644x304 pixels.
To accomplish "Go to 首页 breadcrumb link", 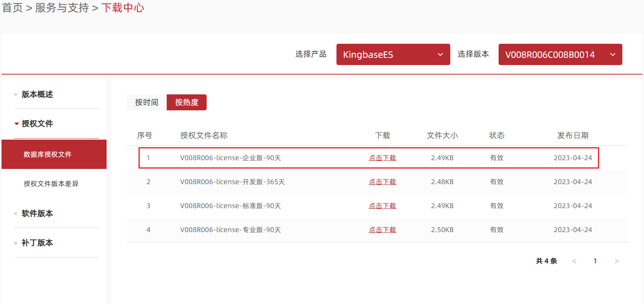I will (13, 8).
